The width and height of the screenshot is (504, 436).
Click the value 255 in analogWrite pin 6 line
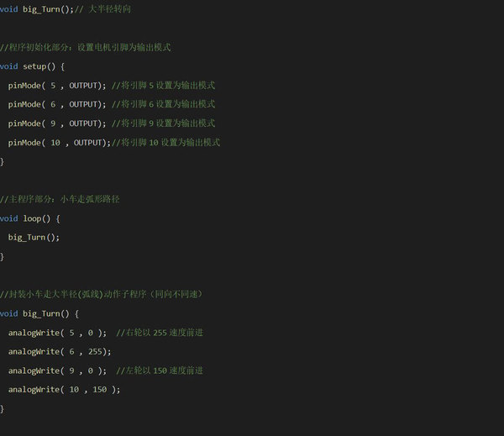click(98, 351)
